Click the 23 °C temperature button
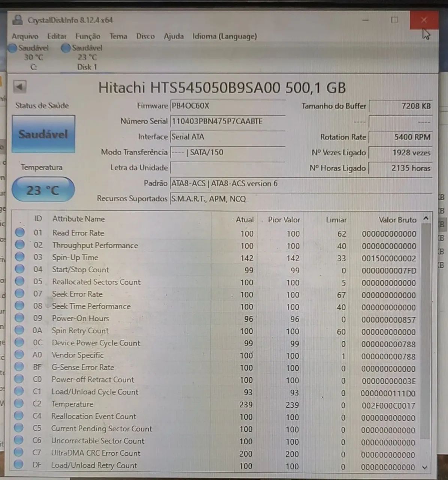 coord(43,190)
